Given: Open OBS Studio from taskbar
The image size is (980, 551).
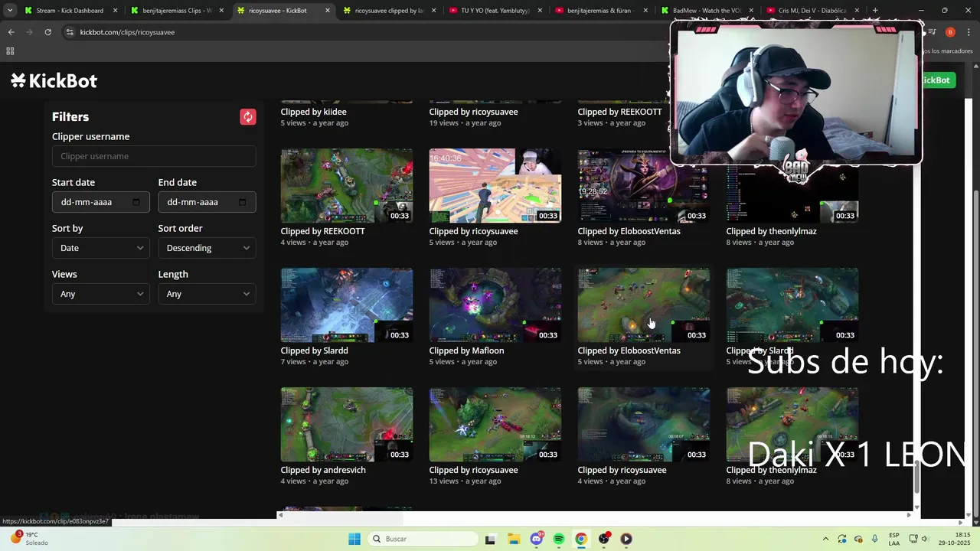Looking at the screenshot, I should (604, 539).
